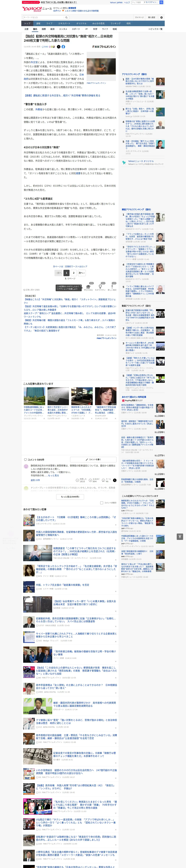
Task: Click the 次へ next page button
Action: tap(82, 273)
